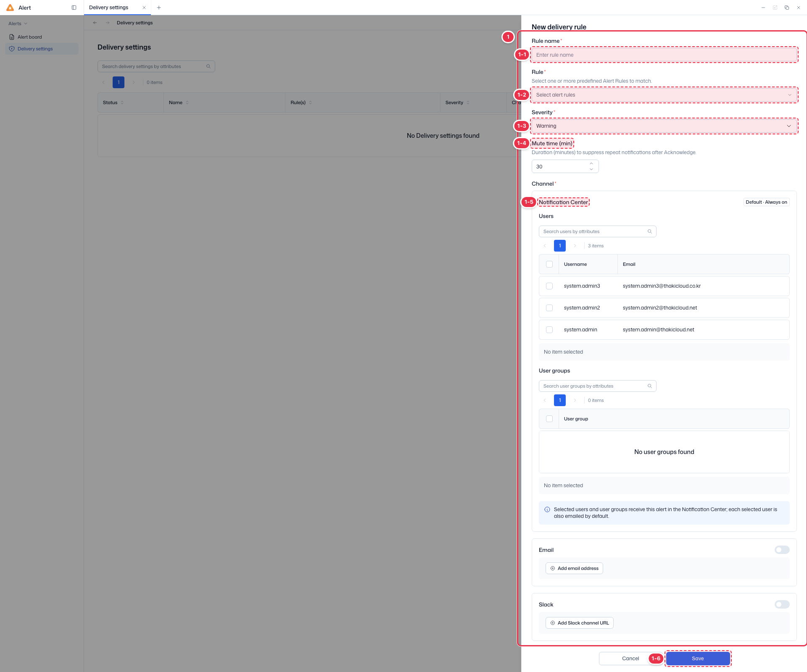The width and height of the screenshot is (807, 672).
Task: Click the back arrow navigation icon
Action: tap(95, 23)
